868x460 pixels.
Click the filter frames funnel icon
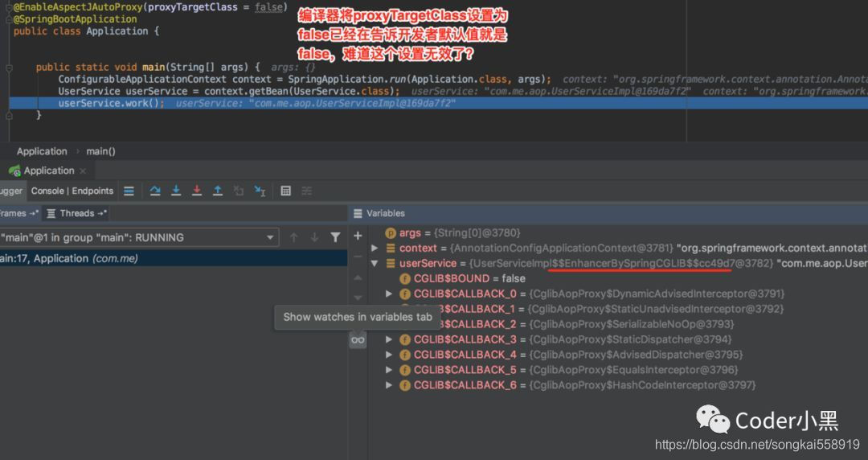(x=335, y=237)
